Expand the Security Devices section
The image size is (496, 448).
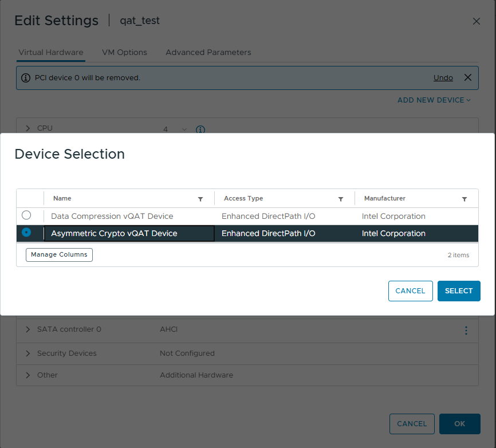28,353
